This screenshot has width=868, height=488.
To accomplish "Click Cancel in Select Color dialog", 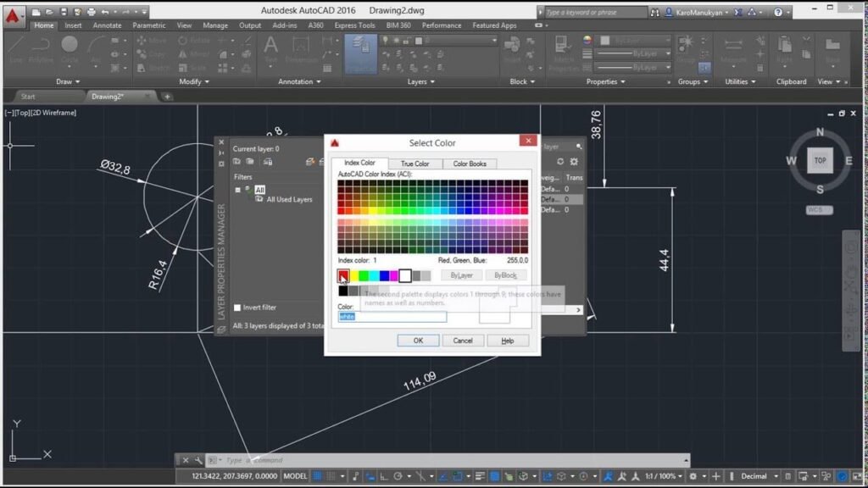I will click(x=463, y=341).
